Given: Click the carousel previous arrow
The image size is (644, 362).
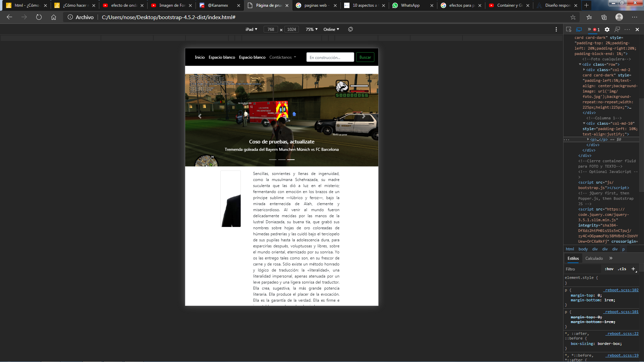Looking at the screenshot, I should tap(200, 116).
